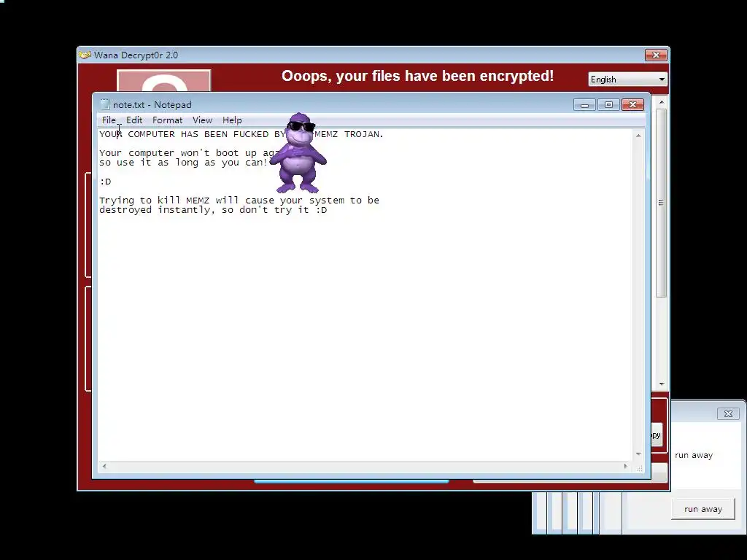This screenshot has height=560, width=747.
Task: Open the English language dropdown
Action: 627,79
